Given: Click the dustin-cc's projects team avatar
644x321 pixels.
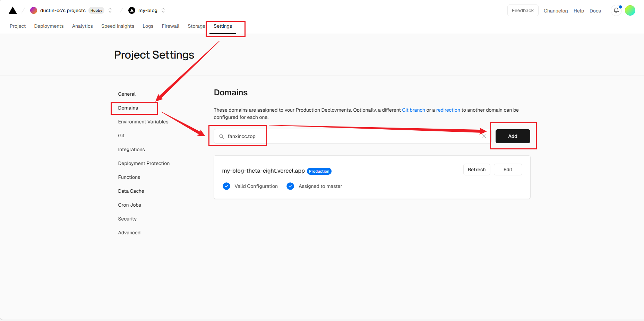Looking at the screenshot, I should pyautogui.click(x=34, y=10).
